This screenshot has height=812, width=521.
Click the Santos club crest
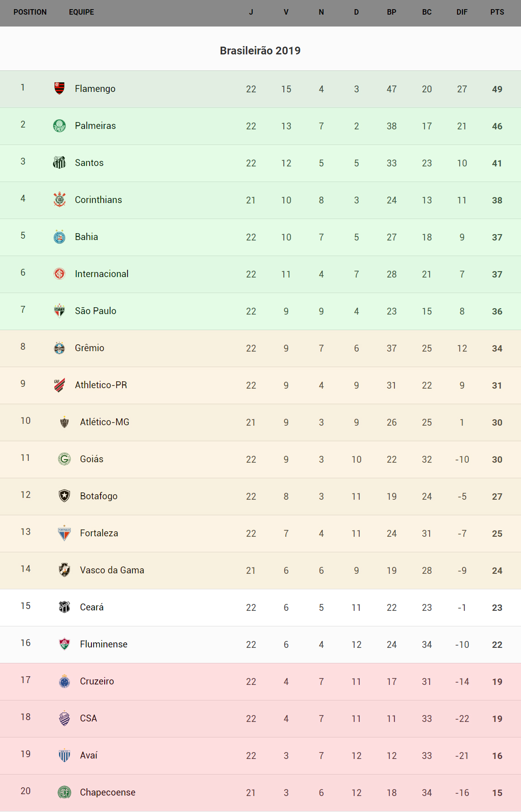pyautogui.click(x=59, y=162)
